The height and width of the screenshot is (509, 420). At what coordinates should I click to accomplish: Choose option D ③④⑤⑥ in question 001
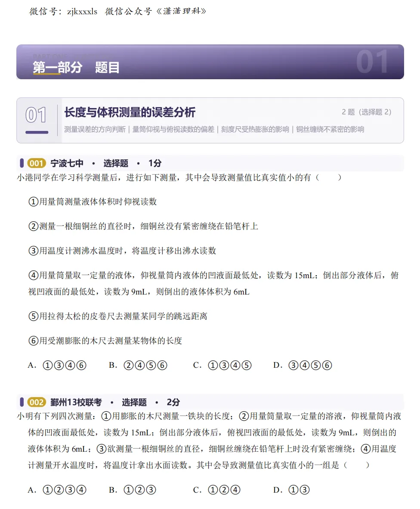click(x=303, y=365)
